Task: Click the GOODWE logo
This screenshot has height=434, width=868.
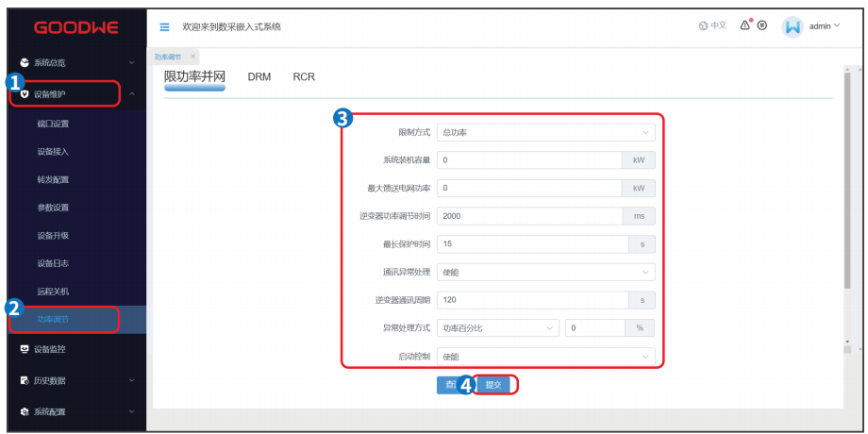Action: [x=76, y=27]
